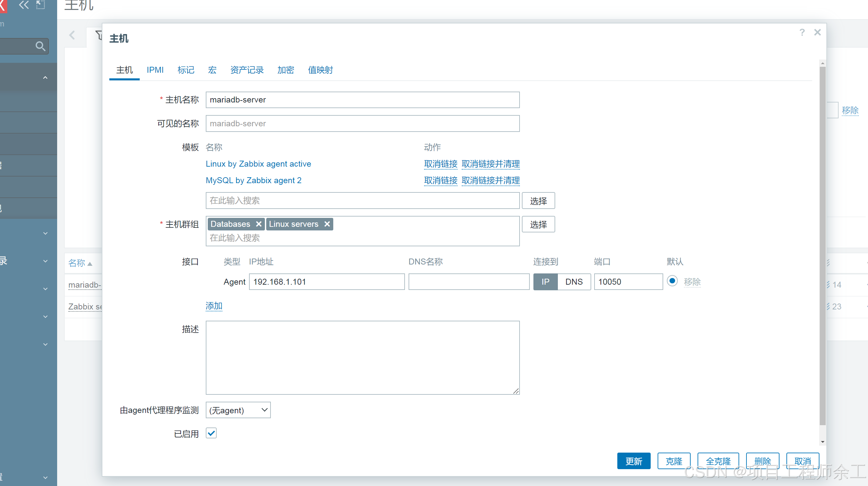Switch to the IPMI tab
Viewport: 868px width, 486px height.
point(155,70)
